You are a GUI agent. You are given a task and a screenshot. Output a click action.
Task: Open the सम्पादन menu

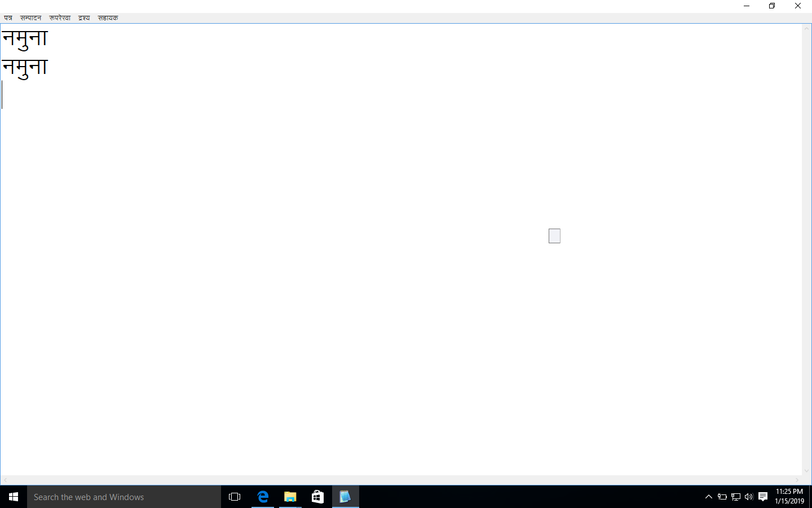pos(30,18)
